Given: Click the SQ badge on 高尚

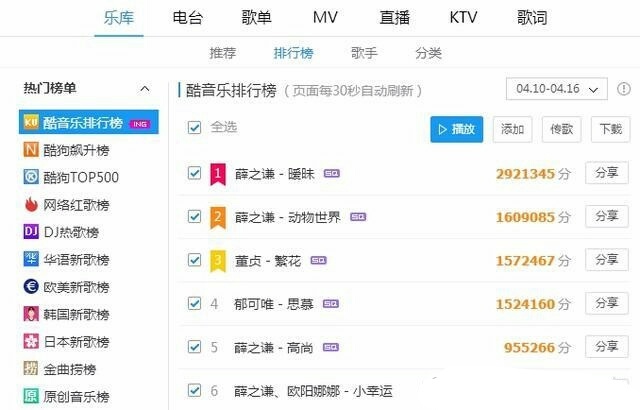Looking at the screenshot, I should [331, 347].
